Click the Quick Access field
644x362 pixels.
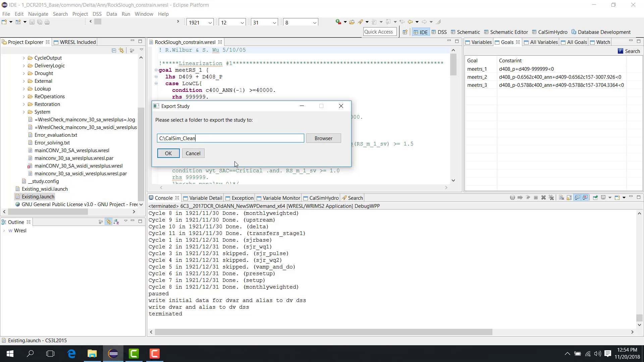click(379, 32)
